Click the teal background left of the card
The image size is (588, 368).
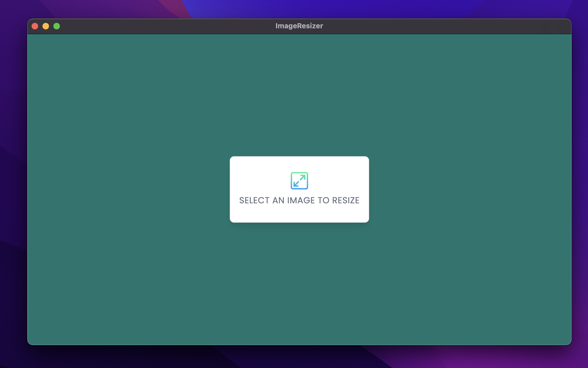coord(128,189)
